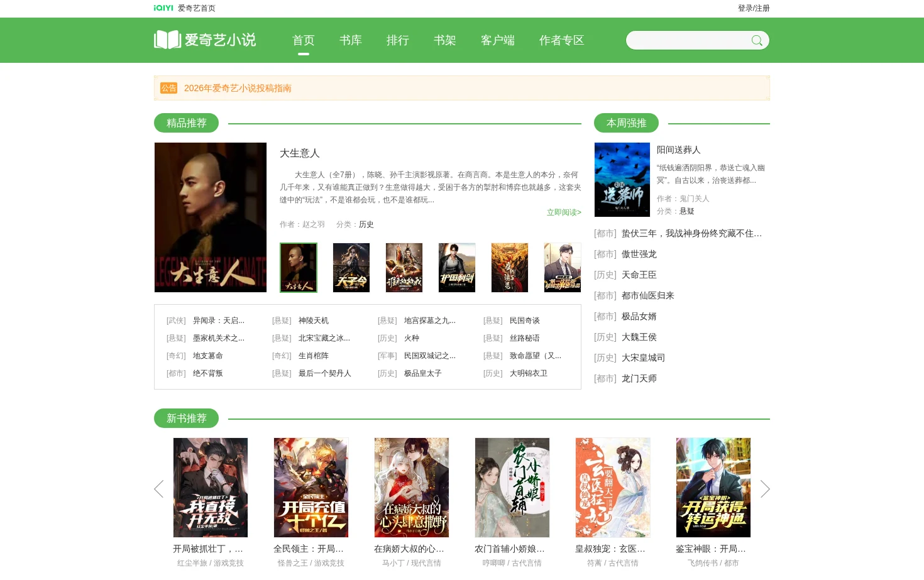Select the 天子令 cover thumbnail
924x580 pixels.
tap(351, 268)
